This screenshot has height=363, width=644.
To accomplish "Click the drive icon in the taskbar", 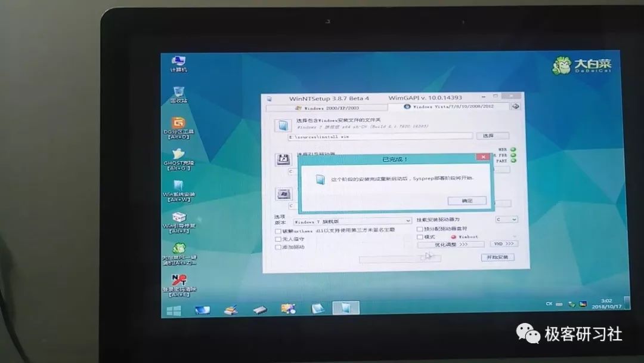I will (x=259, y=309).
